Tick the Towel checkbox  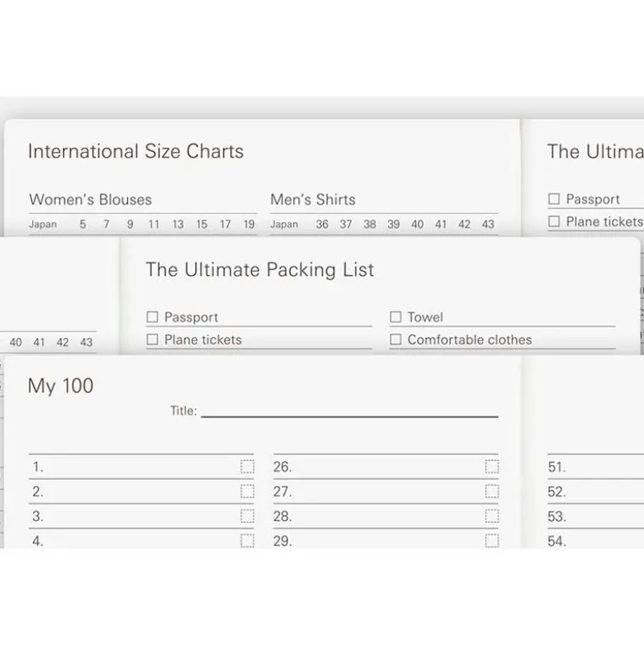pos(395,317)
